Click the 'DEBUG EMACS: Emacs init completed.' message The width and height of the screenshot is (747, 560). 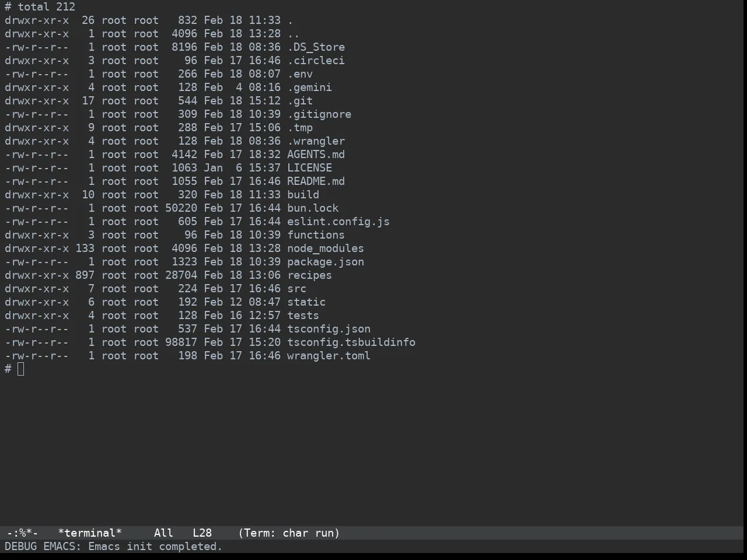point(114,547)
